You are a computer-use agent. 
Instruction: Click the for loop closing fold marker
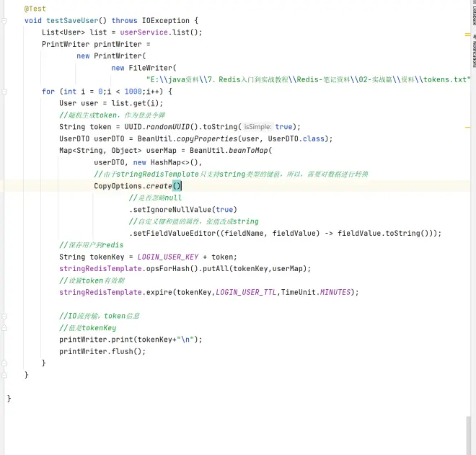click(4, 363)
